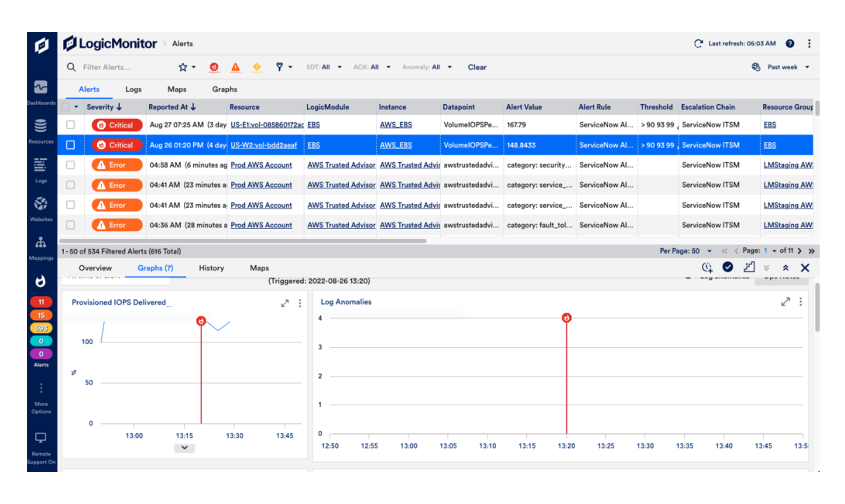
Task: Open the US-W2:vol-bdd2aeaf resource link
Action: pos(264,145)
